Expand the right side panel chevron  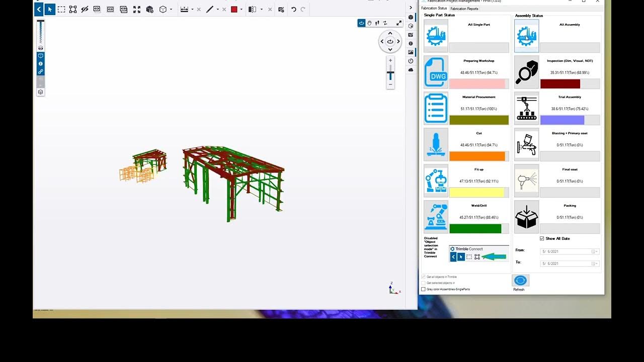pyautogui.click(x=411, y=8)
